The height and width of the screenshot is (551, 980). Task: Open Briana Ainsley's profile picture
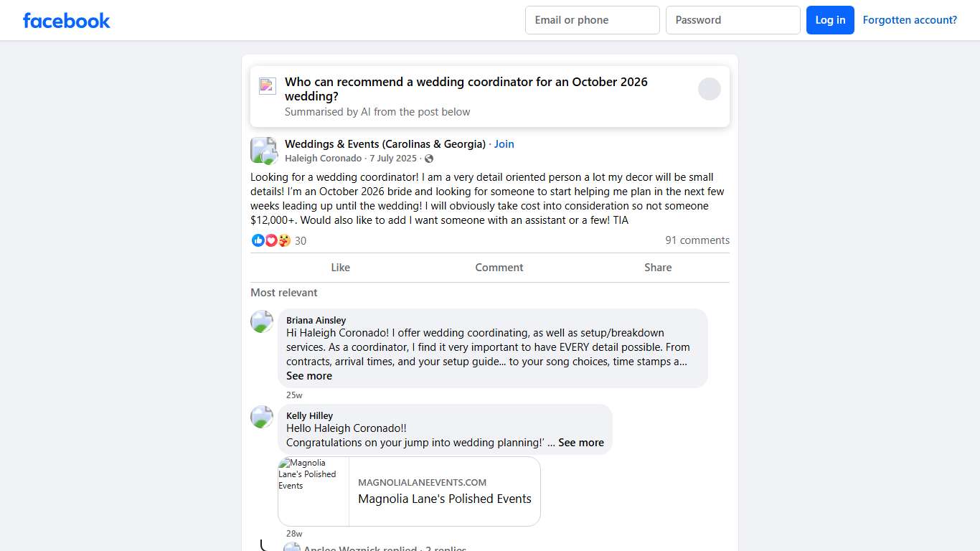(262, 321)
